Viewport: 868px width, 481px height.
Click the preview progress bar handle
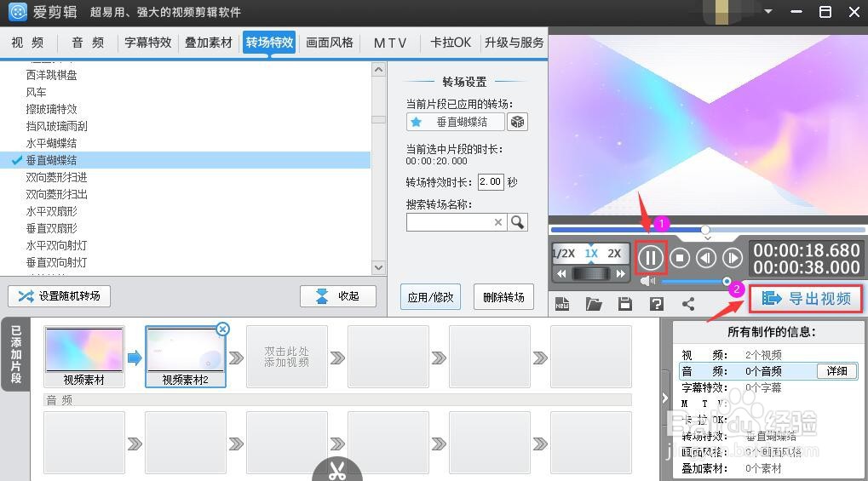coord(705,229)
